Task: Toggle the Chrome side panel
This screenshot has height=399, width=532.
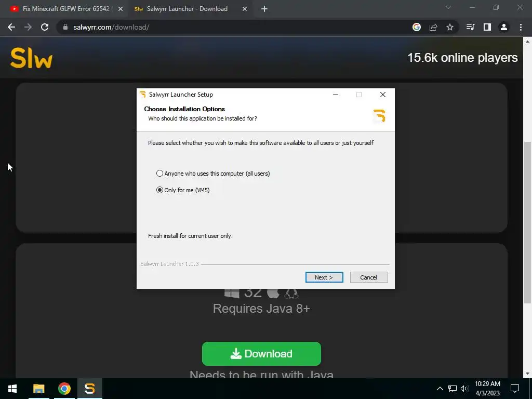Action: pos(487,27)
